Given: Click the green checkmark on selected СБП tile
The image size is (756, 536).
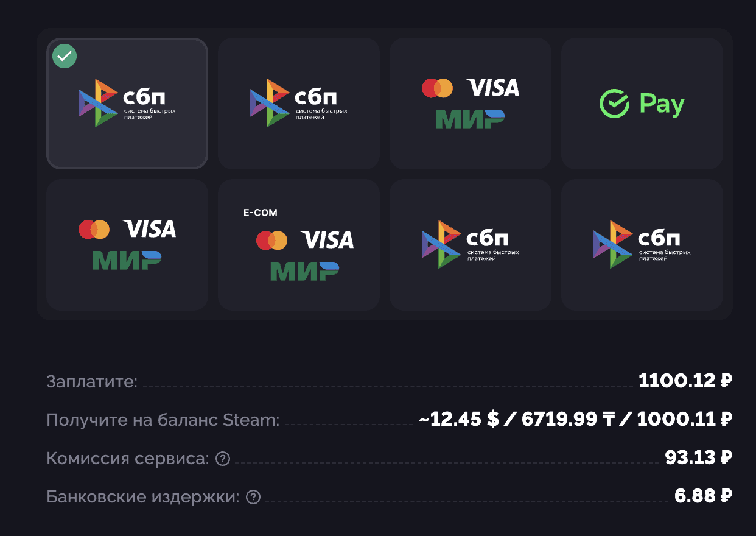Looking at the screenshot, I should click(x=65, y=57).
